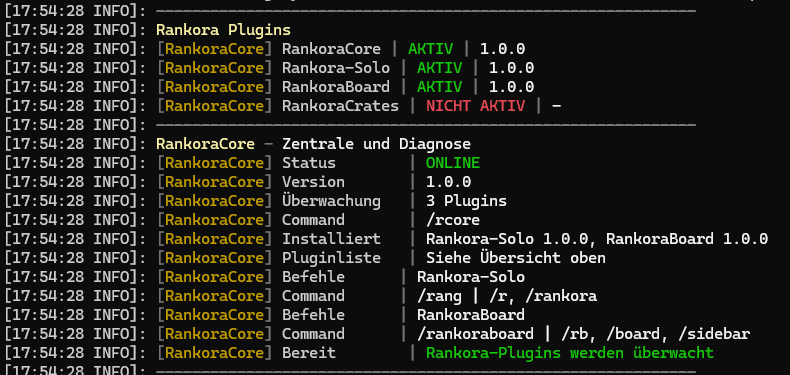Click the Überwachung value 3 Plugins
790x375 pixels.
click(467, 201)
